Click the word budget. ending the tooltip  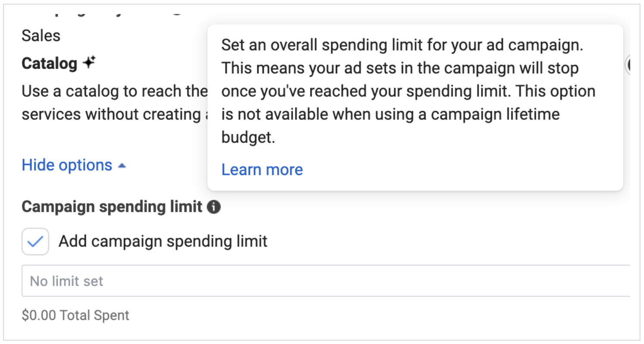click(x=248, y=138)
